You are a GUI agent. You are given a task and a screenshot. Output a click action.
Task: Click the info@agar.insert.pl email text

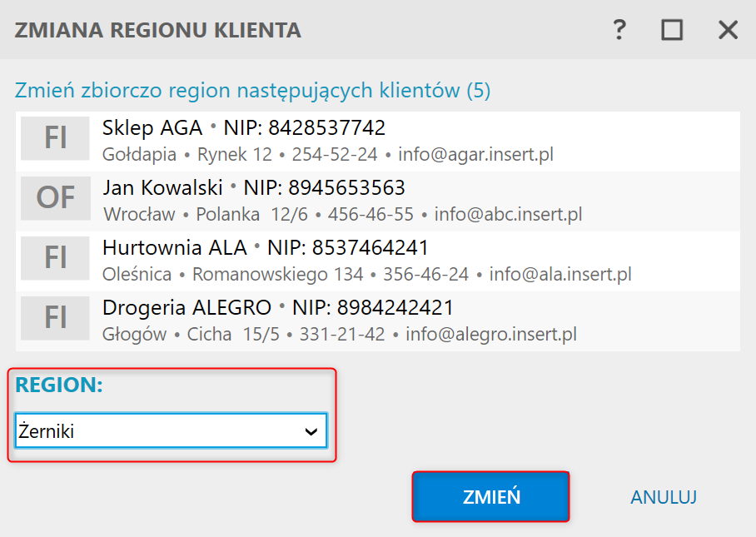point(476,155)
